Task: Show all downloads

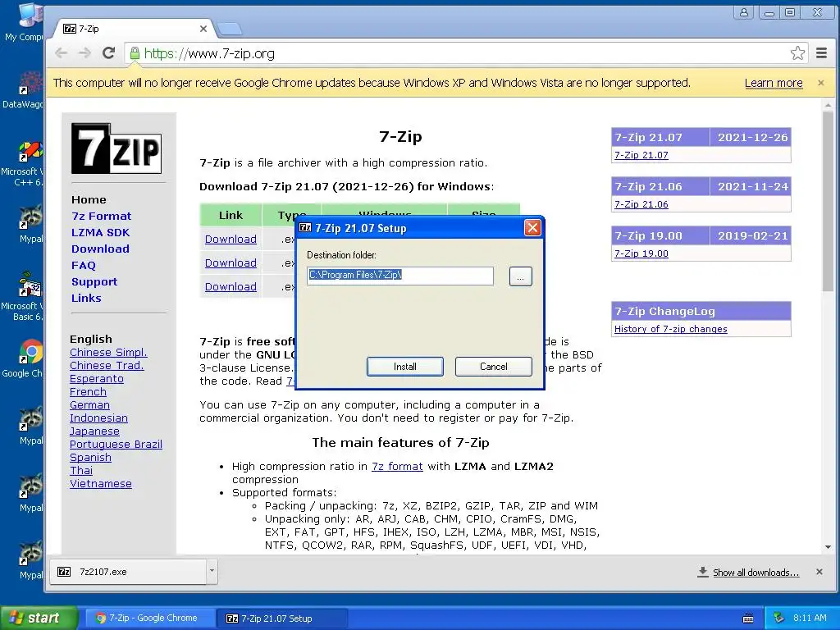Action: click(x=756, y=573)
